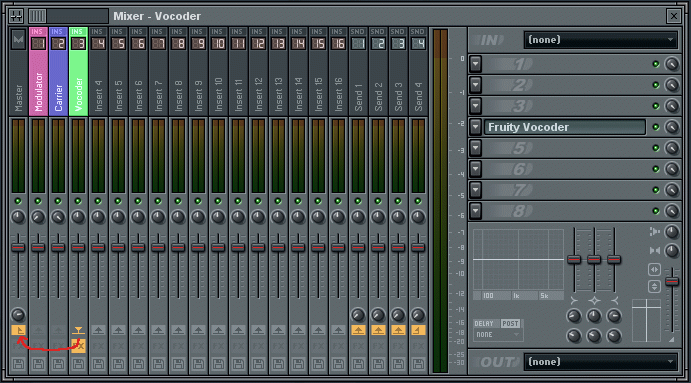Open the IN input source dropdown
Image resolution: width=691 pixels, height=383 pixels.
[x=601, y=40]
